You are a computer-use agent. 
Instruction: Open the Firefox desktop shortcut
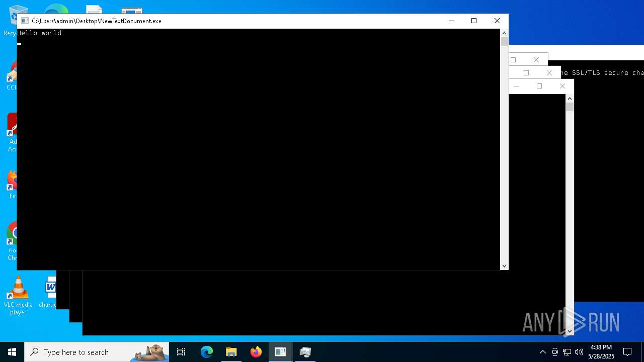click(11, 184)
